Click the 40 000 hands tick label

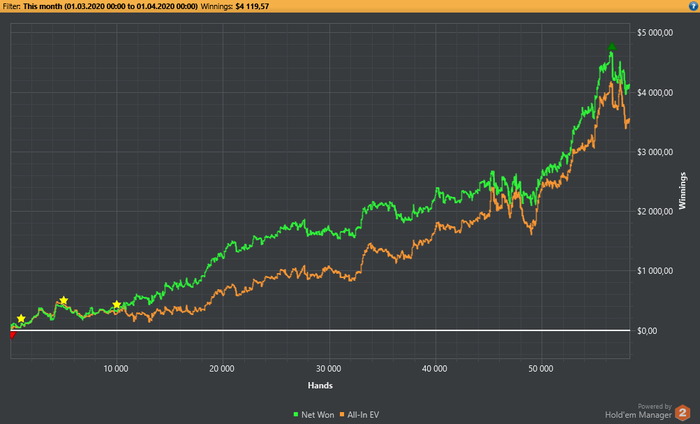pos(434,369)
